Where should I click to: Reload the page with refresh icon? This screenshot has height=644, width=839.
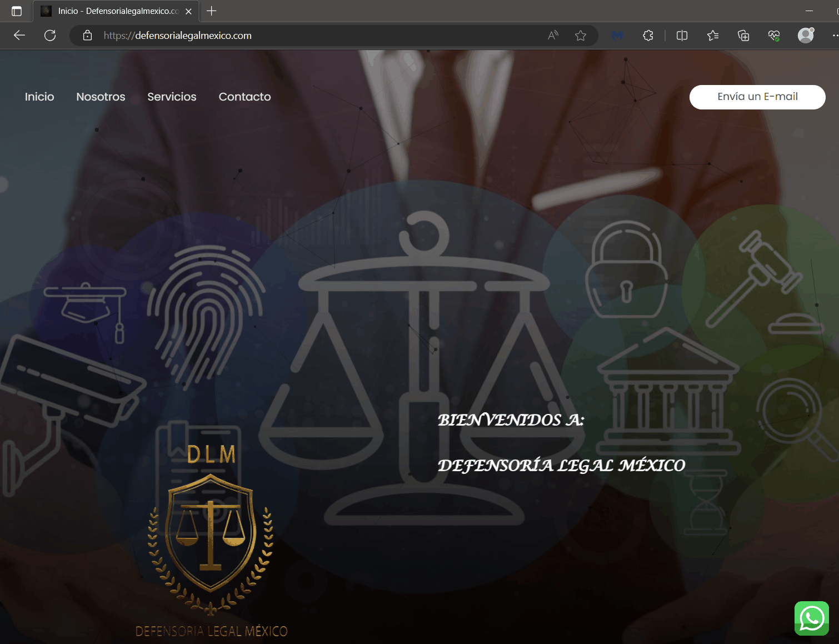tap(50, 36)
